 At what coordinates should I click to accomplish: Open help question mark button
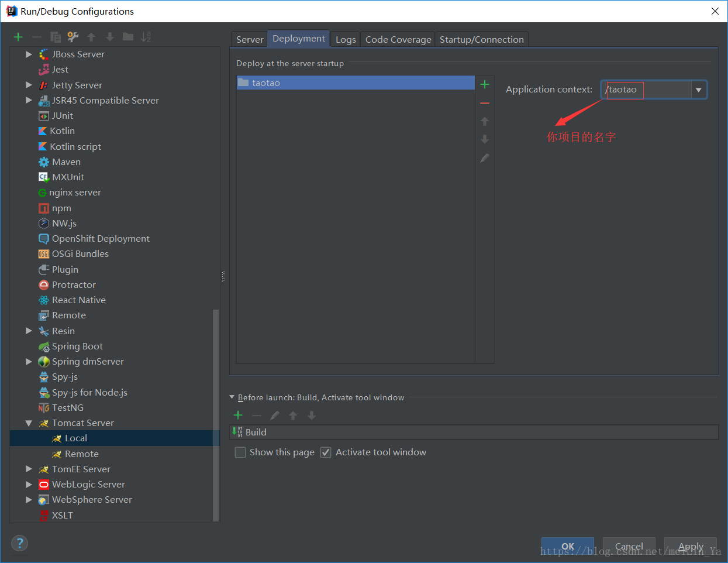[x=19, y=543]
